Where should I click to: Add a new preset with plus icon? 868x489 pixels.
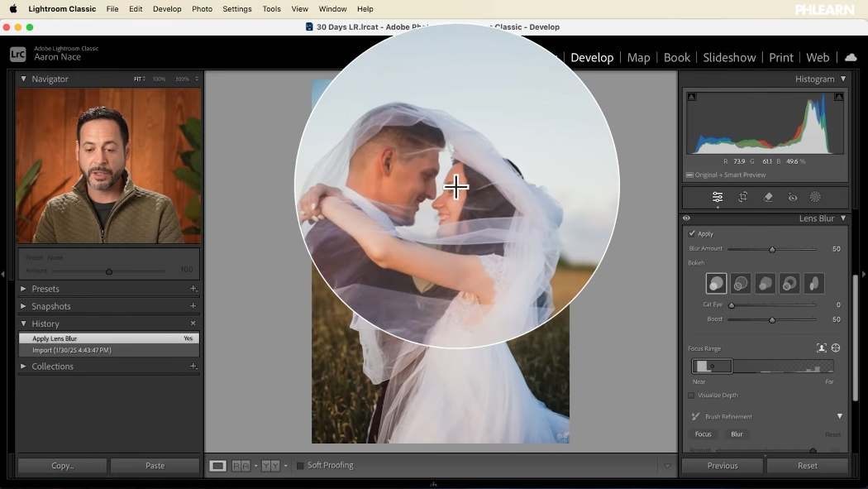(193, 289)
